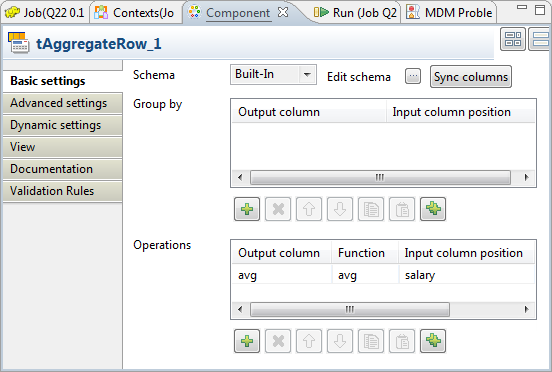Open the Documentation section
This screenshot has height=372, width=552.
(x=63, y=169)
